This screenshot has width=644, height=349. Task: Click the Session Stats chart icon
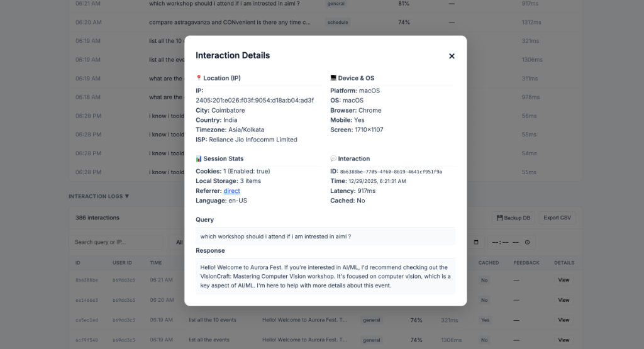tap(199, 158)
